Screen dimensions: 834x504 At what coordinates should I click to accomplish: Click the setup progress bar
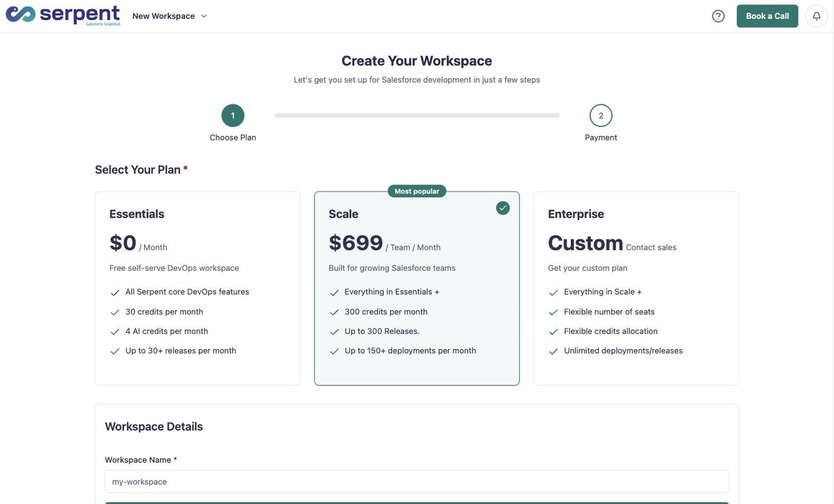[417, 116]
